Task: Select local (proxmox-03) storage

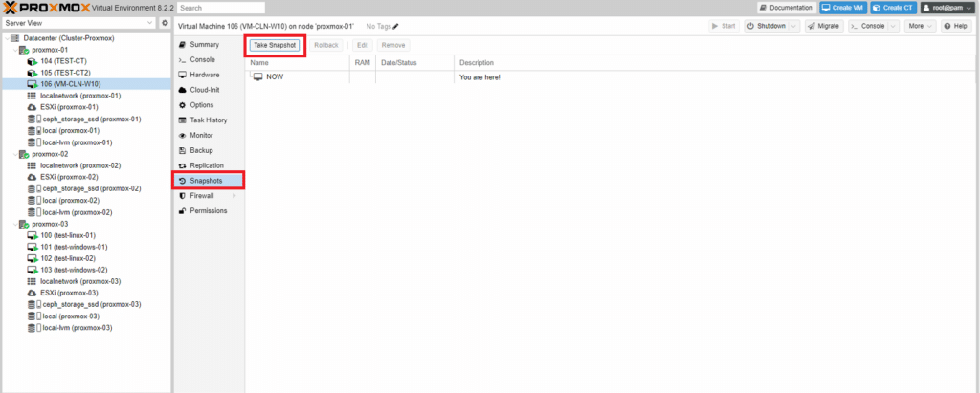Action: click(71, 317)
